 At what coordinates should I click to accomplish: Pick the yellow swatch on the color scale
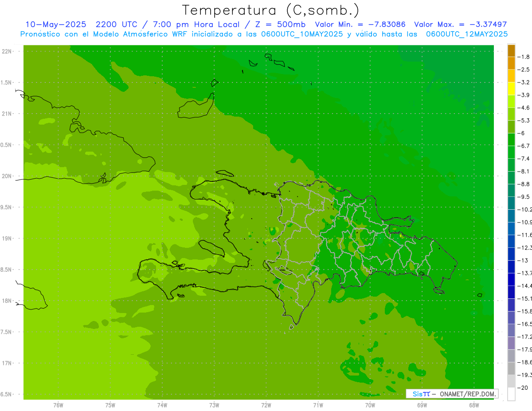coord(511,89)
